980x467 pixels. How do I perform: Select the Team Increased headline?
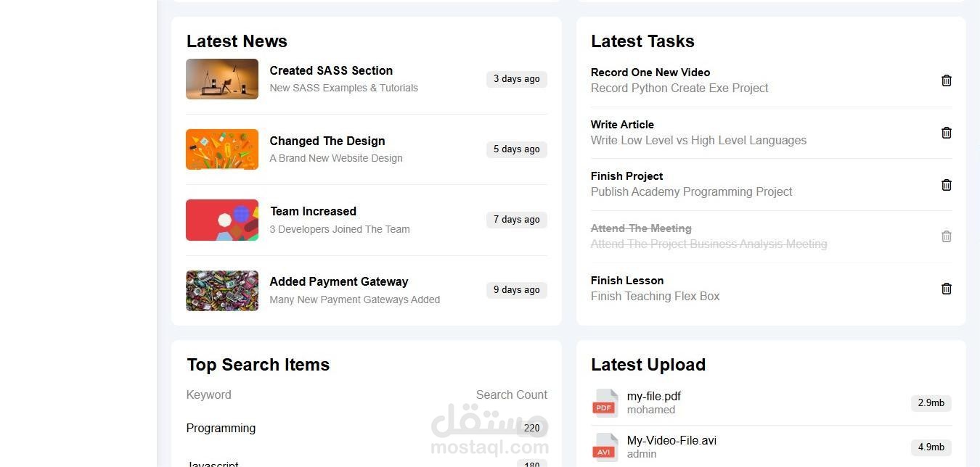click(x=313, y=211)
